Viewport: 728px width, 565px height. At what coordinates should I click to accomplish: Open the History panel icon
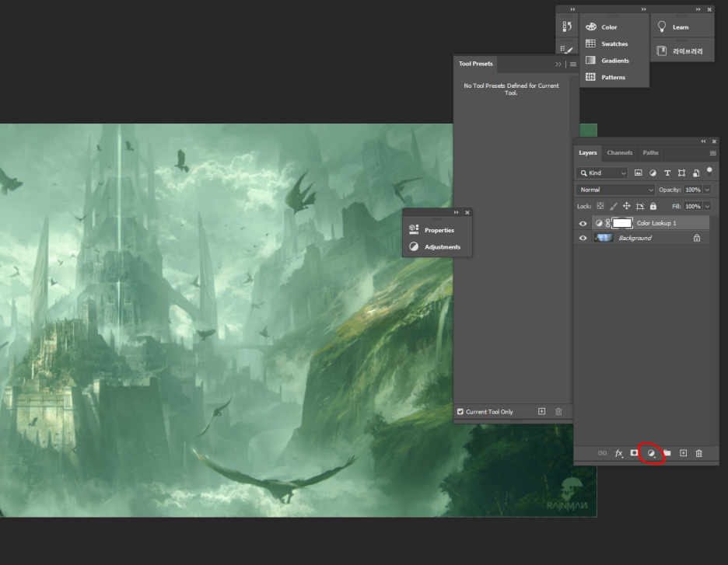(x=567, y=27)
